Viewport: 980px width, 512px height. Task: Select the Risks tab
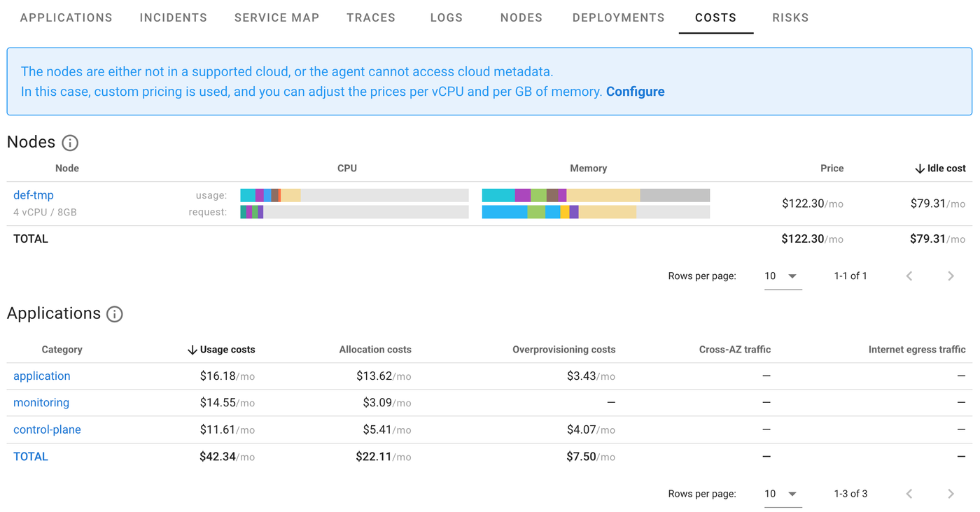coord(790,17)
